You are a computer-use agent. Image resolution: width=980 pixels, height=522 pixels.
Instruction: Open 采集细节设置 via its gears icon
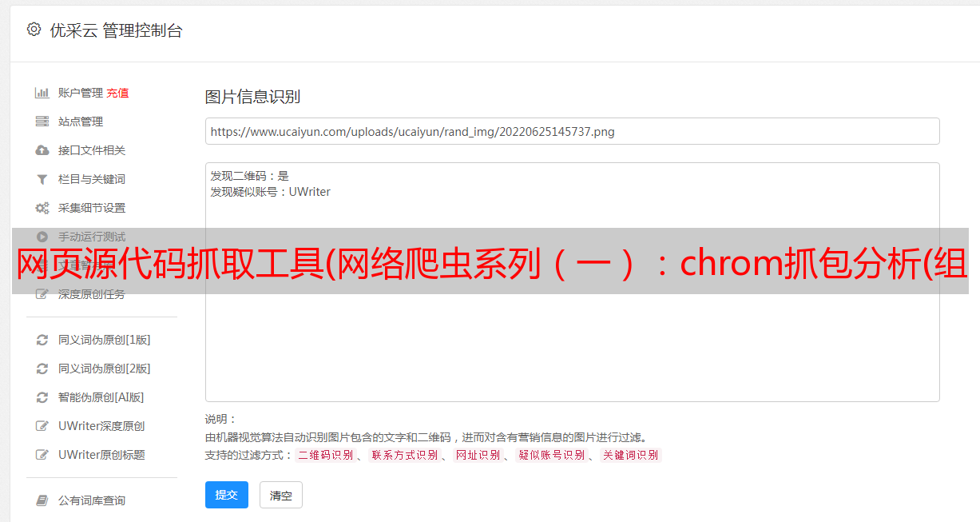tap(42, 208)
